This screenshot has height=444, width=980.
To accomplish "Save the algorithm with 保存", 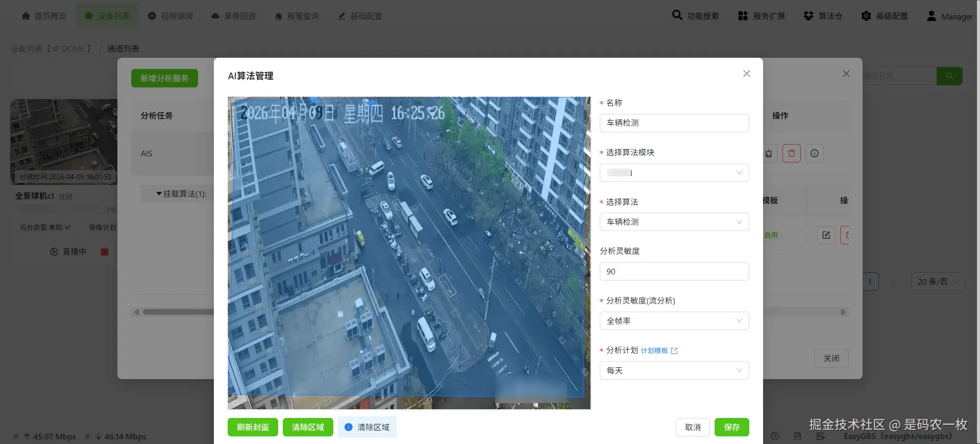I will point(731,427).
